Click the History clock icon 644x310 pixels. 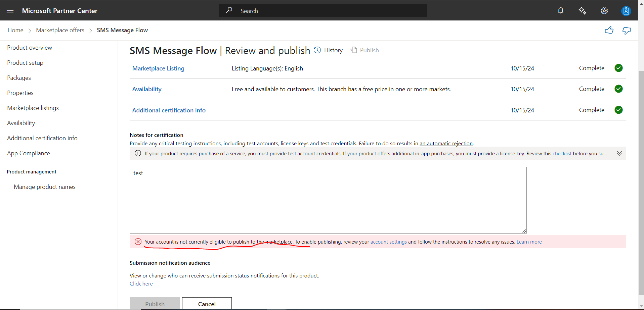click(x=317, y=50)
